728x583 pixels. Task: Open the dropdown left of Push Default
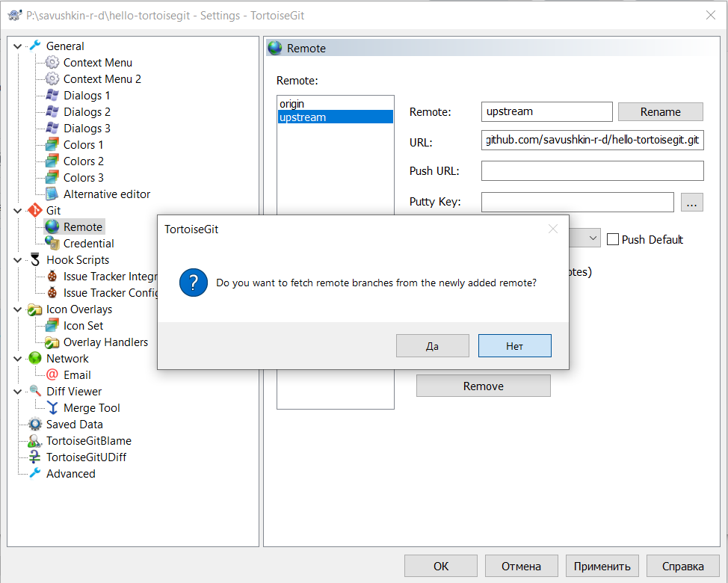coord(593,238)
